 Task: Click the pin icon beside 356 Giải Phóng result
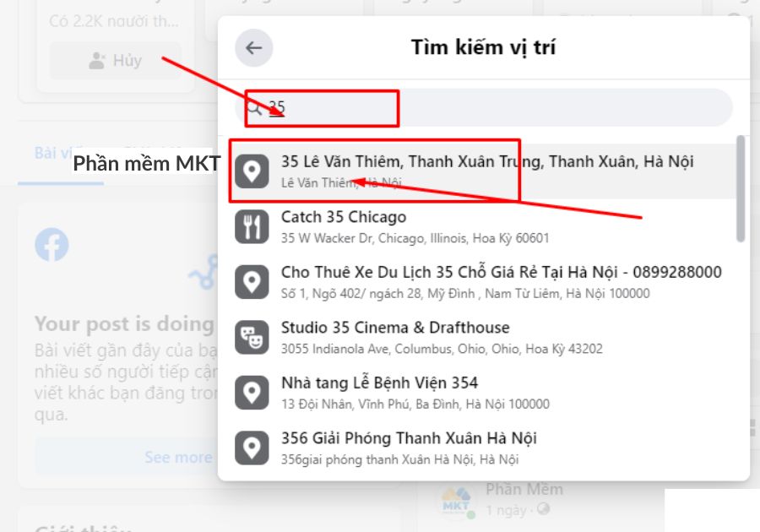click(251, 447)
